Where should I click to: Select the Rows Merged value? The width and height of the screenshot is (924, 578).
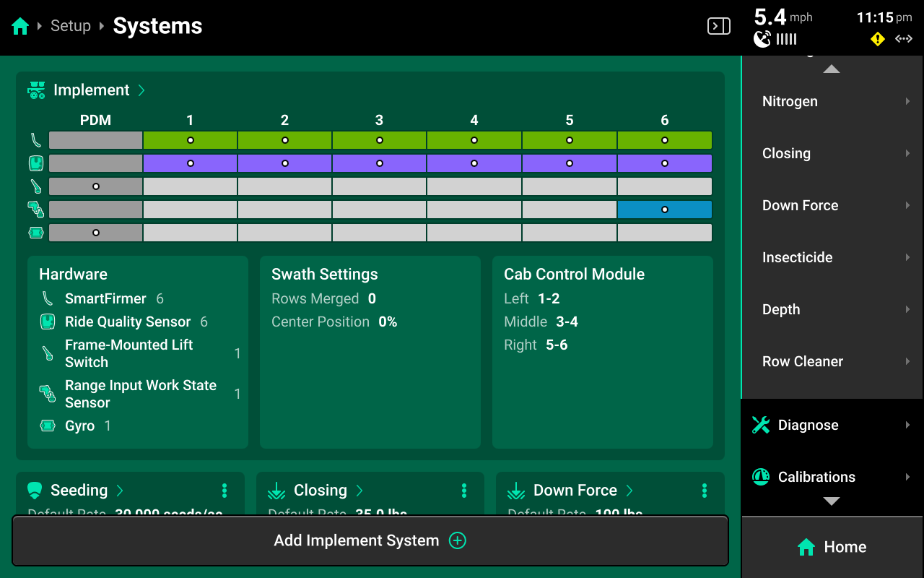point(372,298)
